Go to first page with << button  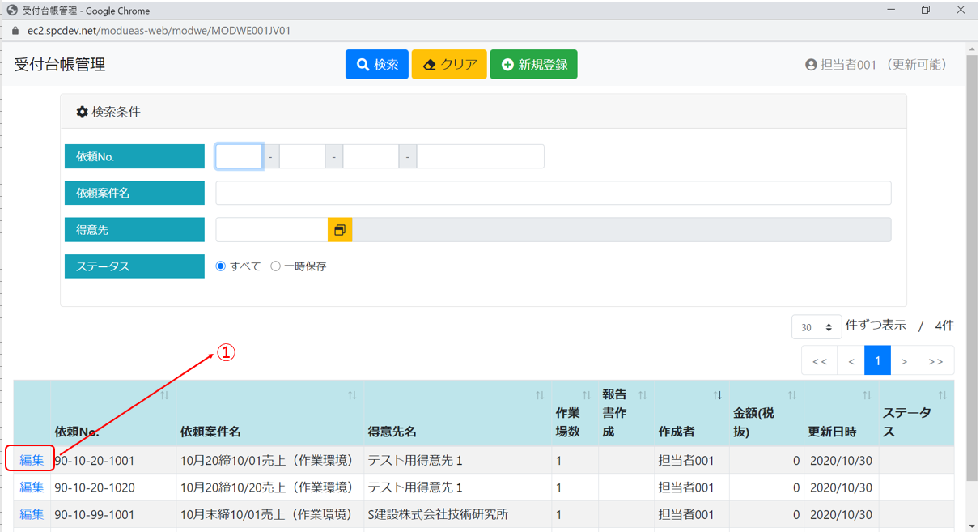point(820,361)
